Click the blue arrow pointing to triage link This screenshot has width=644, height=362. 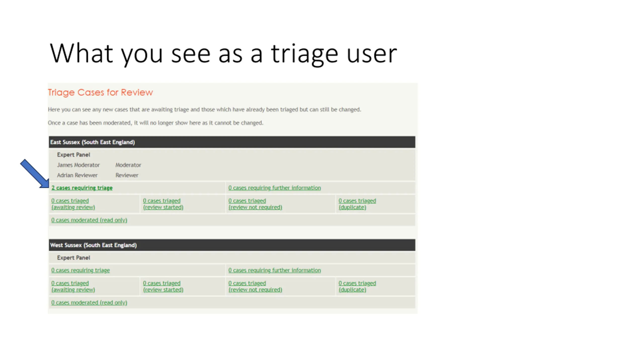click(x=35, y=173)
